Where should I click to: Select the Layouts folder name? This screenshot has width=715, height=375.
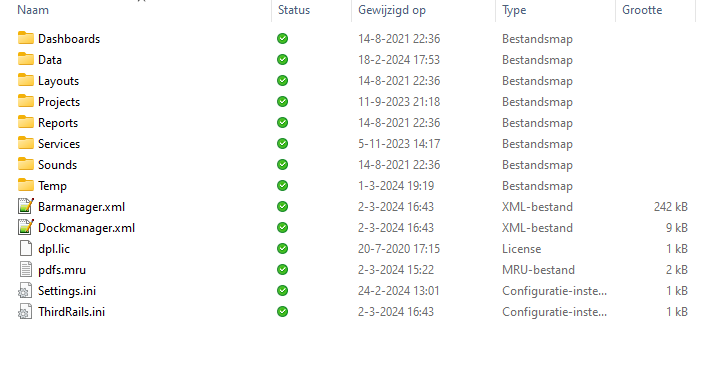[x=58, y=81]
